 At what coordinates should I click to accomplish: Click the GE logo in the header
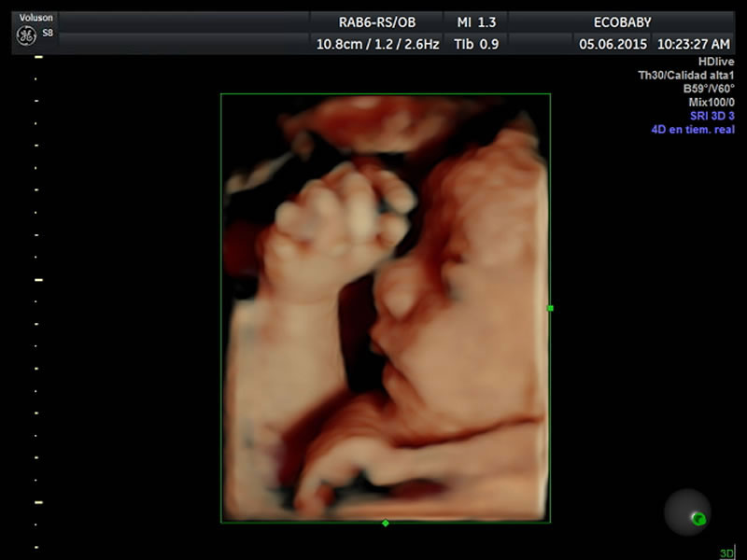[27, 36]
